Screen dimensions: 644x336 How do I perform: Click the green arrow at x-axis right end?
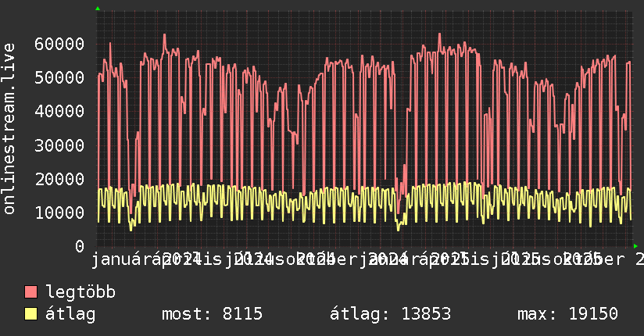[x=635, y=246]
